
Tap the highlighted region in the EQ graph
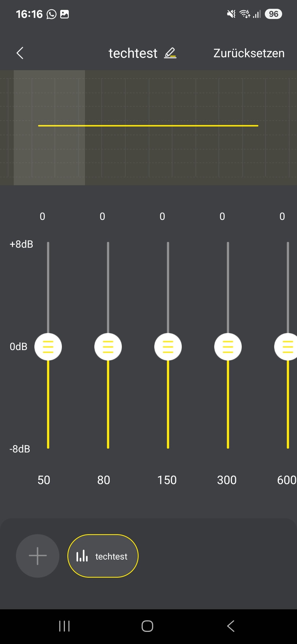pos(49,128)
